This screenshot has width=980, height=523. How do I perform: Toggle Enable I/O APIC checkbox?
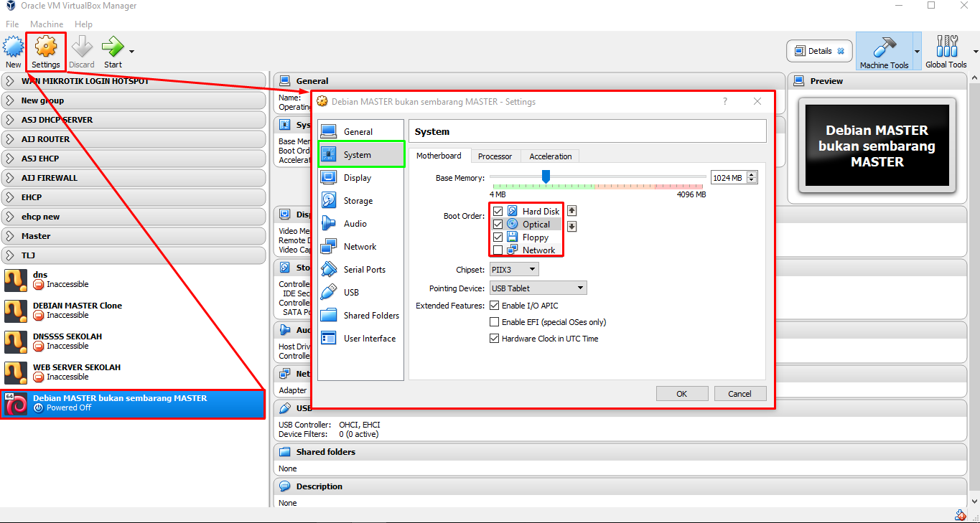click(494, 306)
